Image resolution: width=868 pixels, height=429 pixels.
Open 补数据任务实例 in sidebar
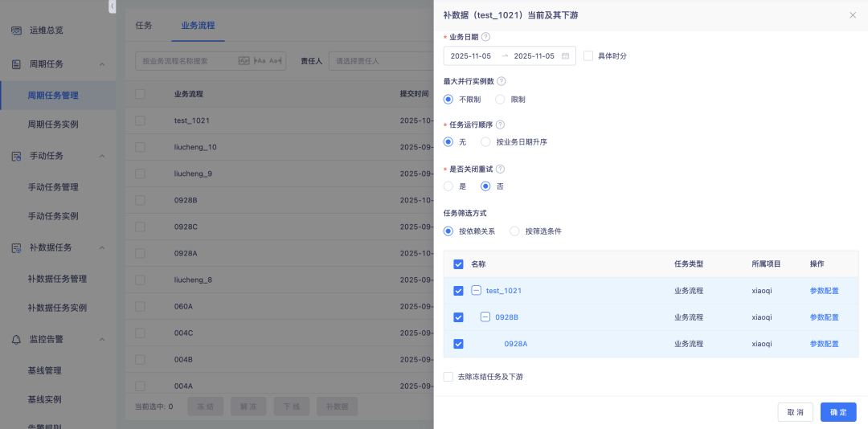point(58,308)
